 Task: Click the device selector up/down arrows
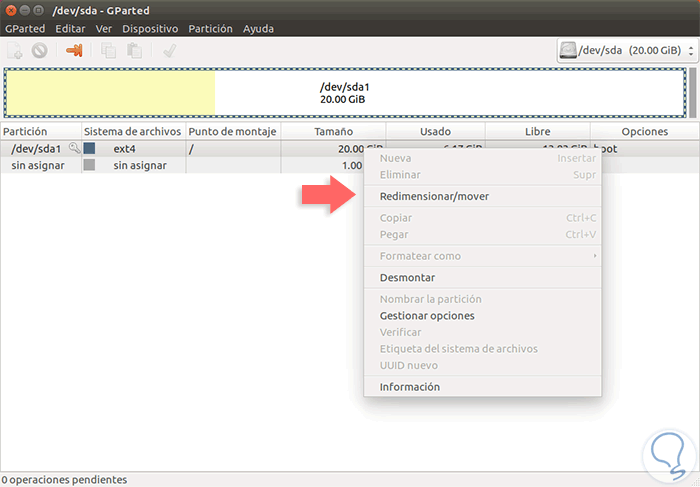click(x=691, y=50)
